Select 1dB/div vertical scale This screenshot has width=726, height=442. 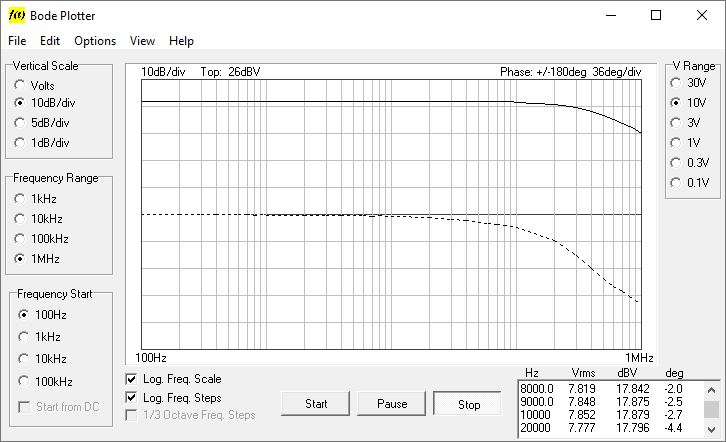pyautogui.click(x=19, y=143)
